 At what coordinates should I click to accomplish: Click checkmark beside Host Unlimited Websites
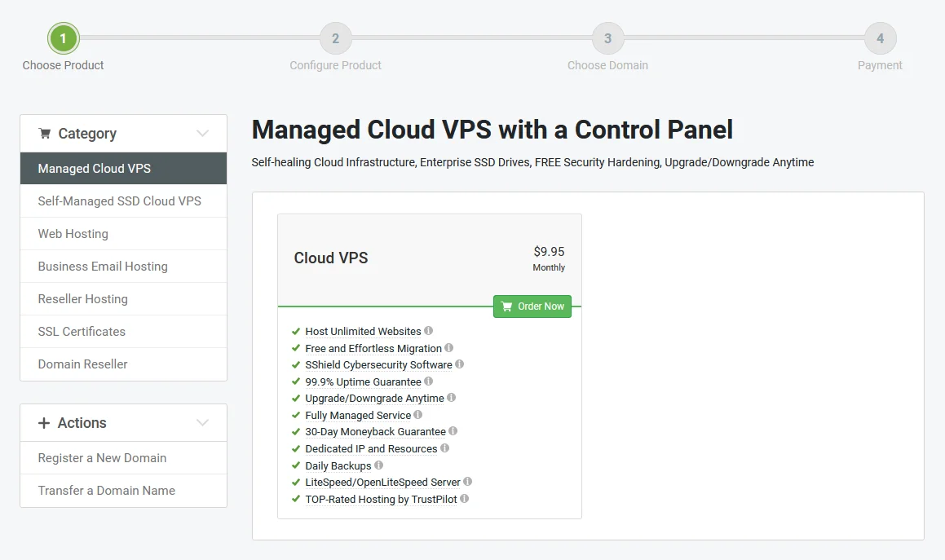(295, 331)
